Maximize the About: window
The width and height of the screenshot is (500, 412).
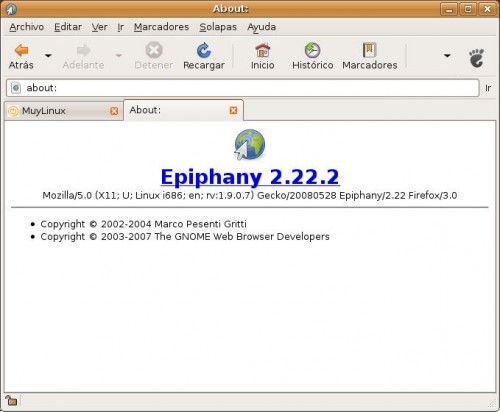tap(468, 9)
